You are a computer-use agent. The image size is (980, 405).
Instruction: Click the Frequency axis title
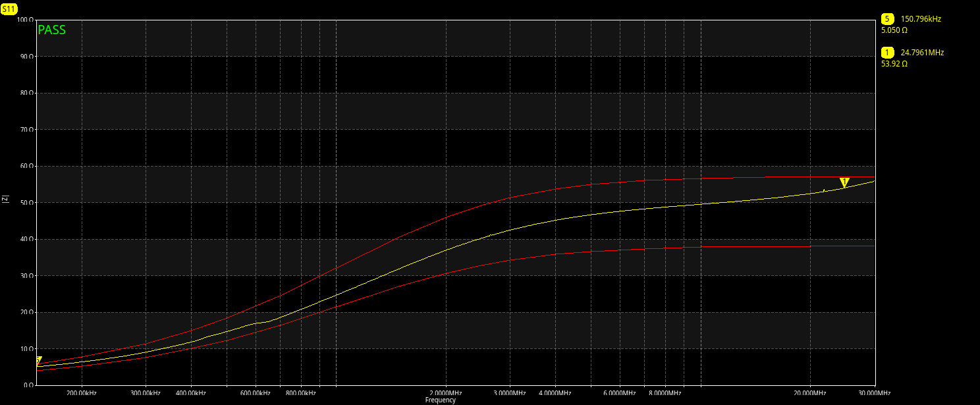pyautogui.click(x=440, y=400)
